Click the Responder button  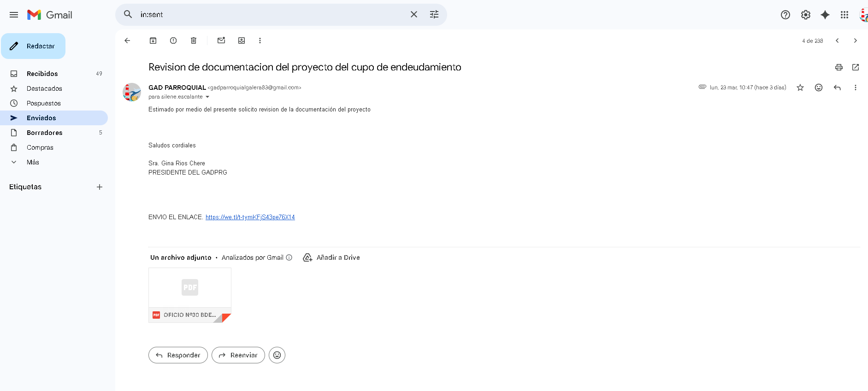point(178,355)
